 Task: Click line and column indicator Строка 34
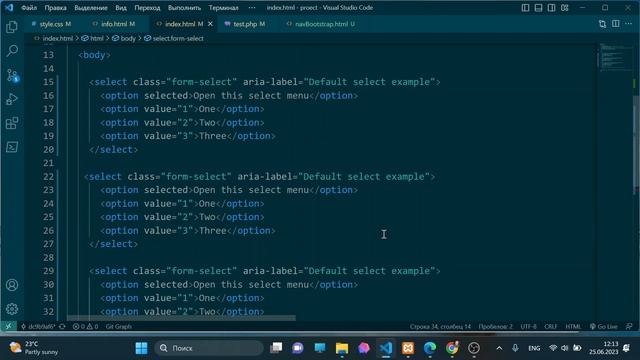pyautogui.click(x=440, y=327)
